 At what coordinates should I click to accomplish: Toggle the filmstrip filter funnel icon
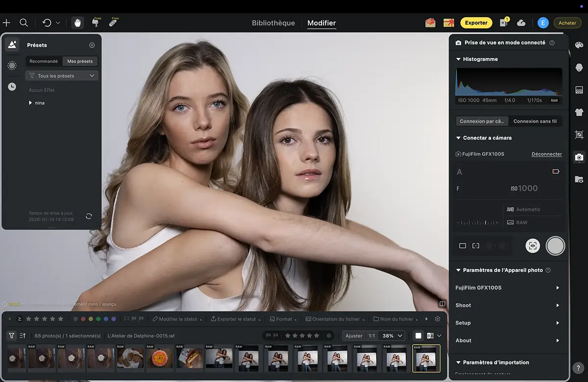click(11, 335)
